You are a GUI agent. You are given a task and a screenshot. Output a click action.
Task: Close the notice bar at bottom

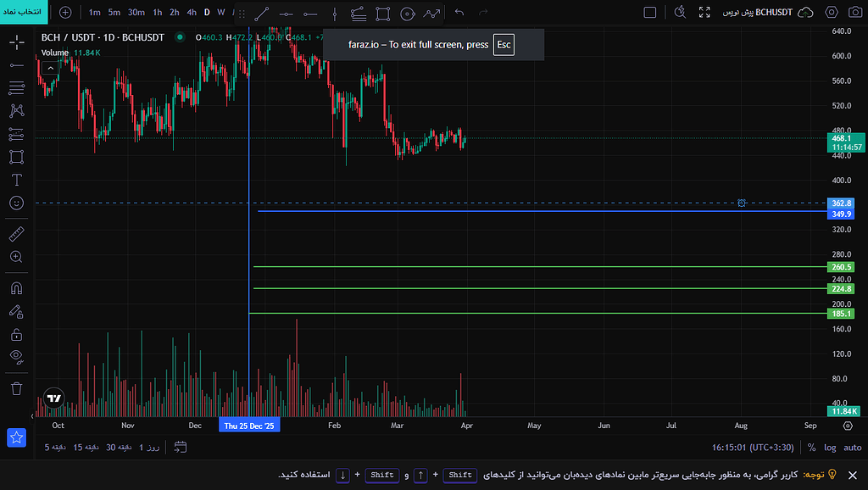pyautogui.click(x=853, y=475)
